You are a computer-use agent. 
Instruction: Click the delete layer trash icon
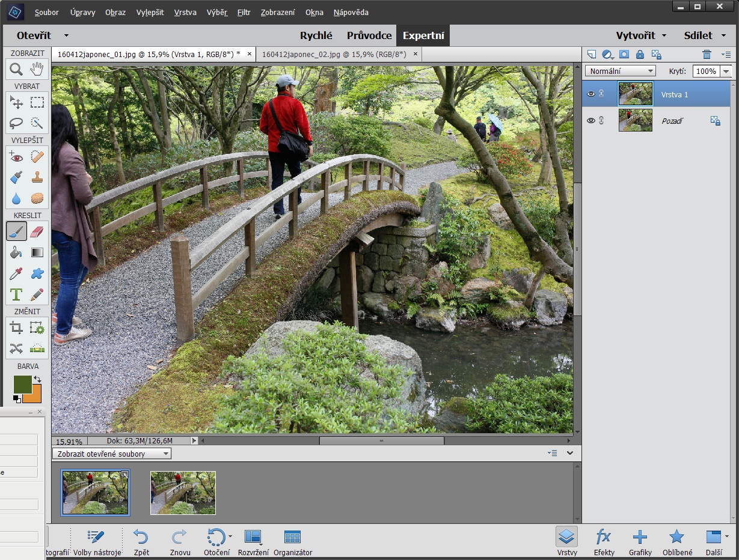[707, 55]
